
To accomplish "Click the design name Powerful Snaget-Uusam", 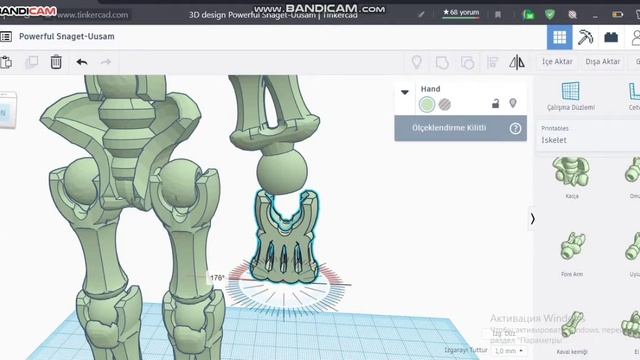I will [67, 36].
